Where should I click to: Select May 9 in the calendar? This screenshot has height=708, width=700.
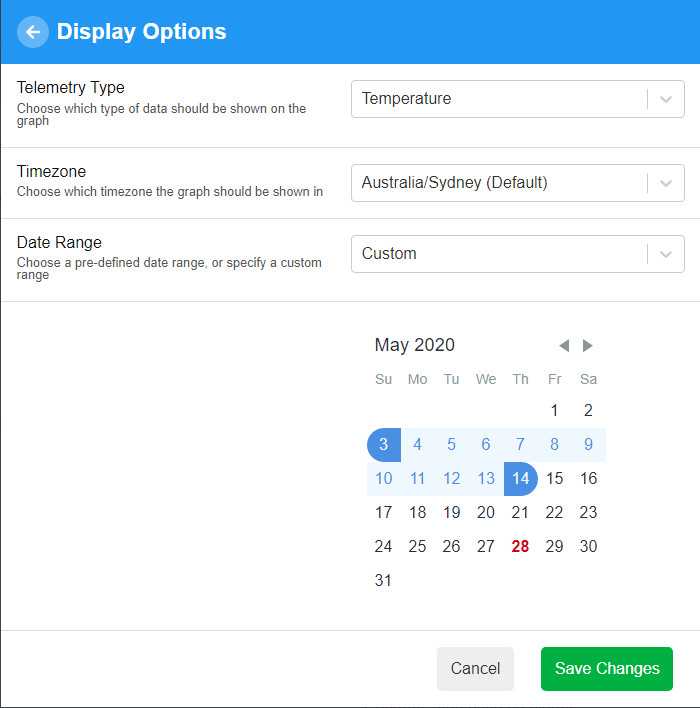point(588,445)
